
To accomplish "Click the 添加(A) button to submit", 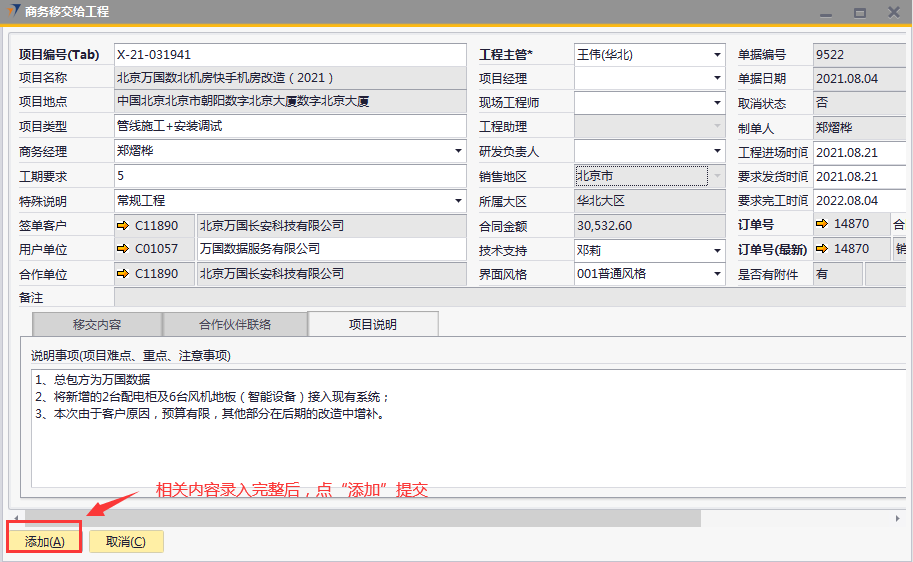I will click(45, 541).
